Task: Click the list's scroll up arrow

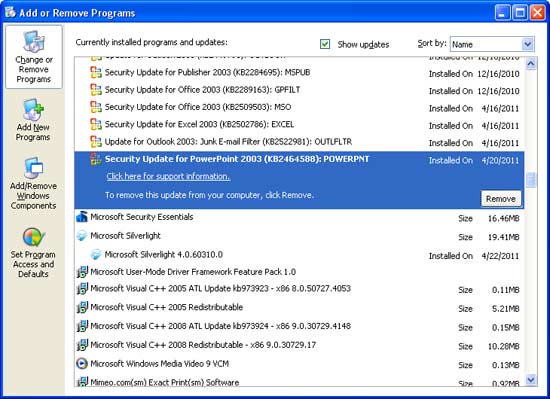Action: [x=531, y=64]
